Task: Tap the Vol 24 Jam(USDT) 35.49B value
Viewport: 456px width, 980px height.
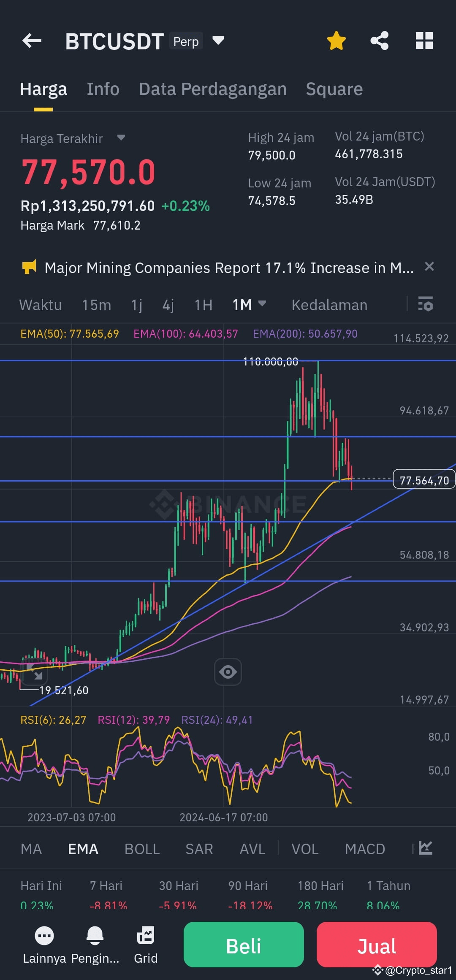Action: click(354, 200)
